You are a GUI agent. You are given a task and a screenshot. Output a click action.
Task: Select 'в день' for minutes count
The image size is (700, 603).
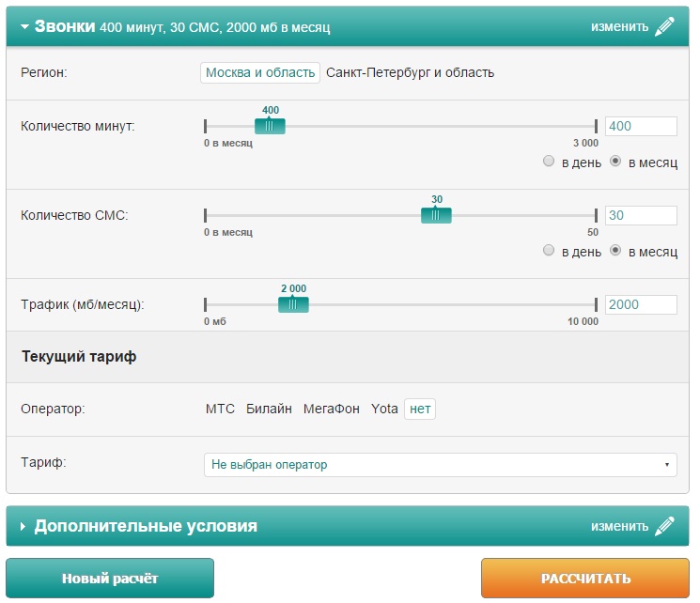pyautogui.click(x=550, y=162)
